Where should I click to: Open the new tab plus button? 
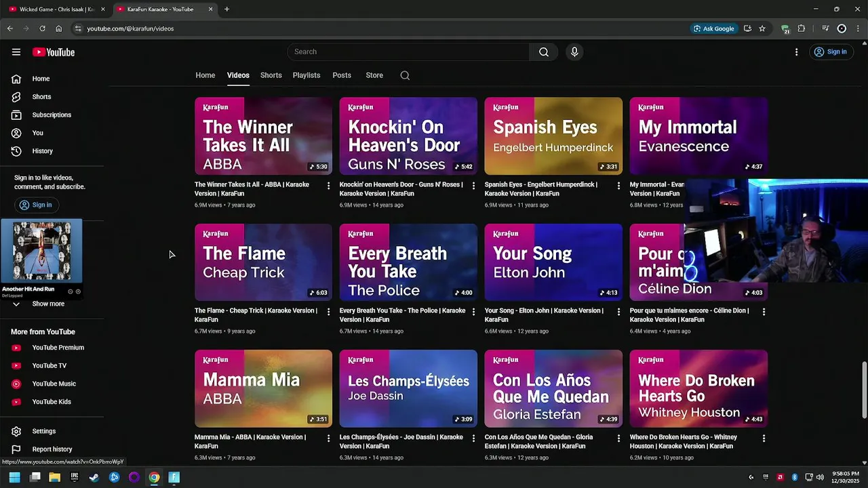[226, 9]
